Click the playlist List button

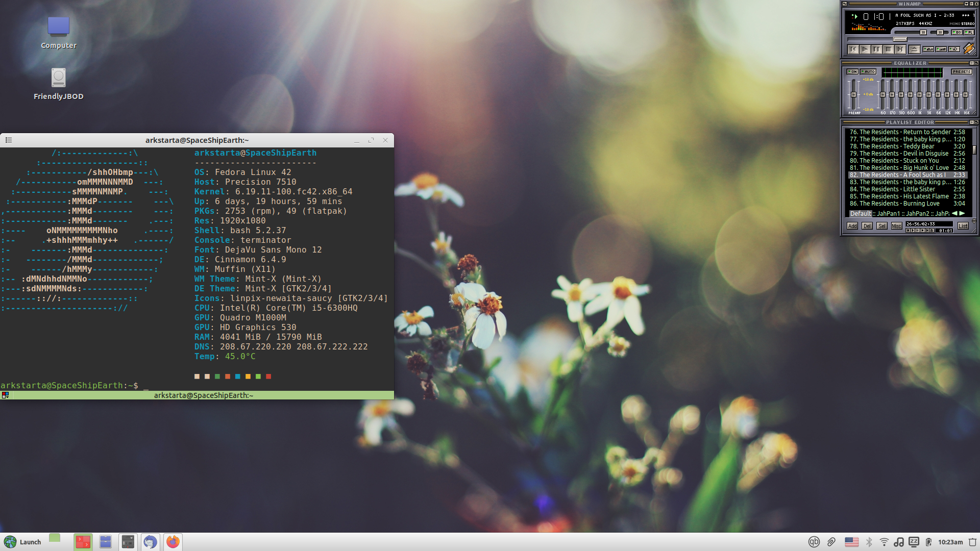point(963,226)
